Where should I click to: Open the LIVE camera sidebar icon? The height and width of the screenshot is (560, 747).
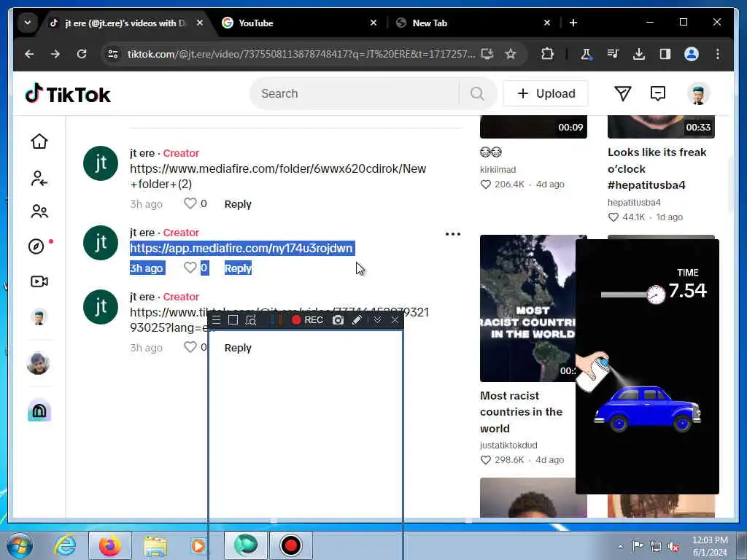point(39,281)
